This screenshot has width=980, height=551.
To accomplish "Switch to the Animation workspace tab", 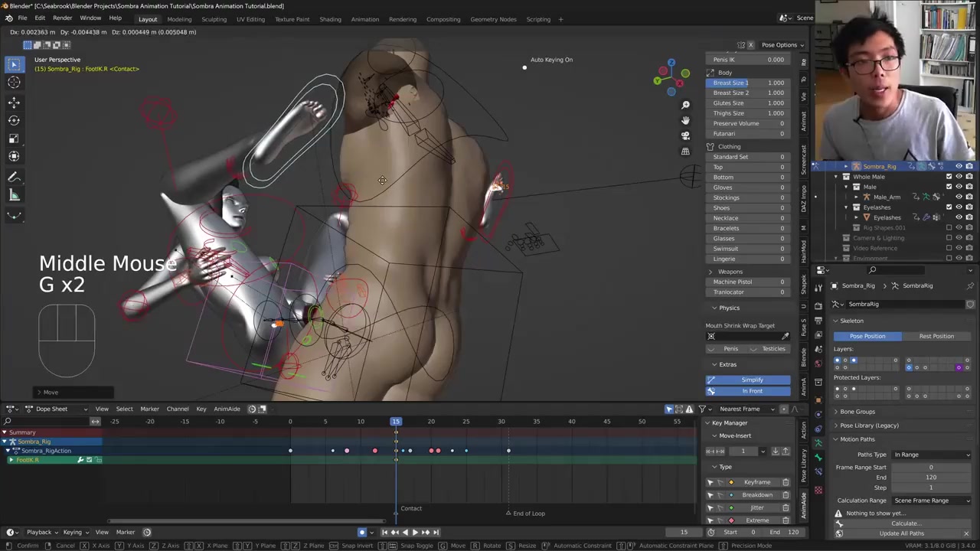I will tap(364, 19).
